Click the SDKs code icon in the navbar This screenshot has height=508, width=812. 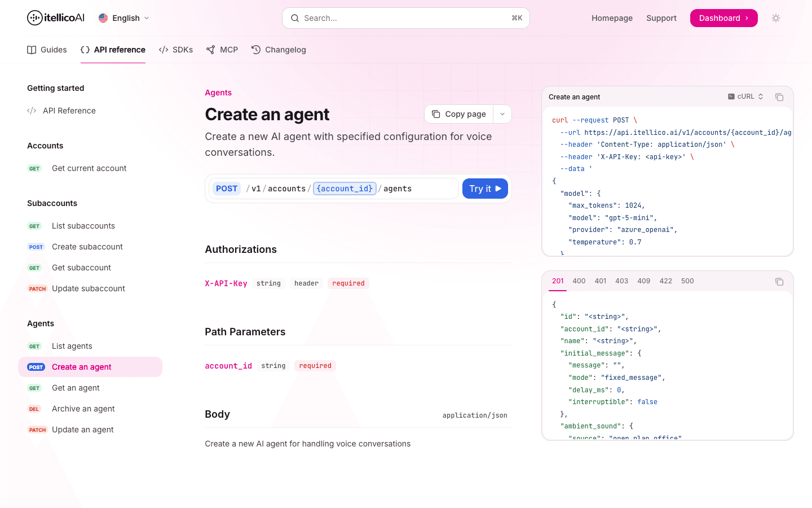pyautogui.click(x=163, y=50)
